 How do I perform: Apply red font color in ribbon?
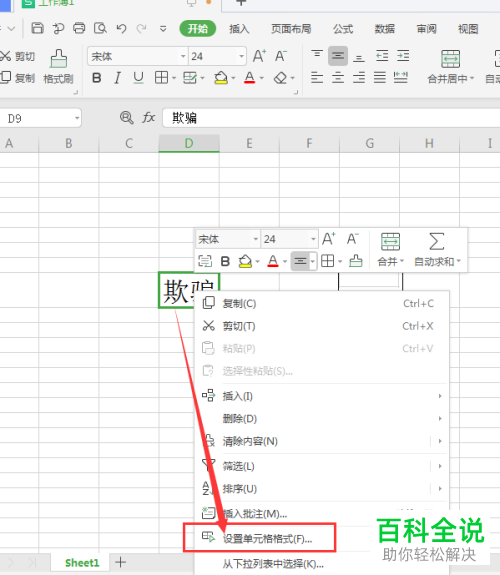coord(249,78)
